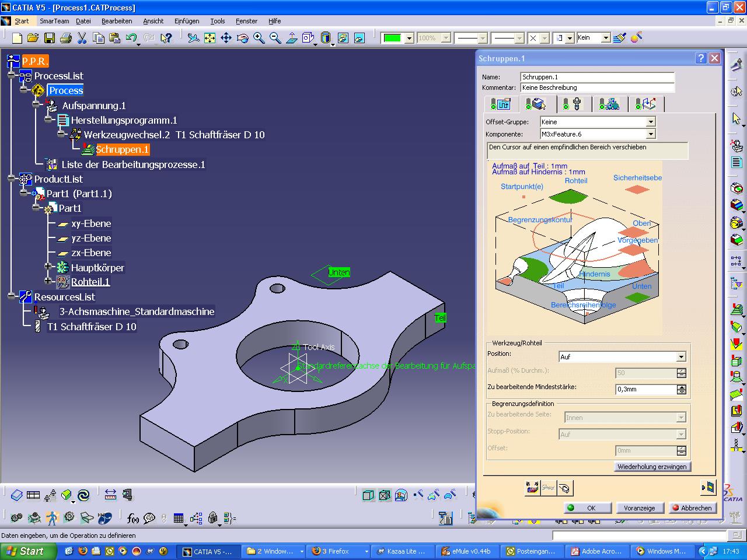Click the Undo arrow icon
The width and height of the screenshot is (747, 560).
(x=131, y=38)
